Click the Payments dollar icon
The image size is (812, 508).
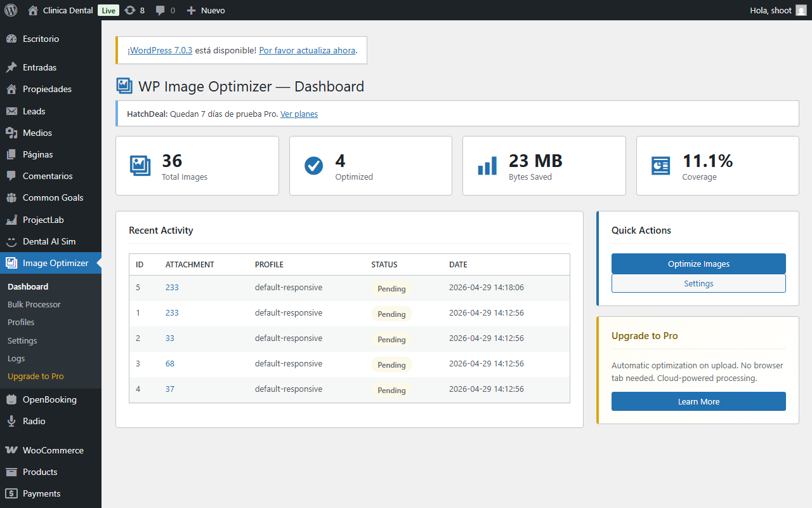11,493
